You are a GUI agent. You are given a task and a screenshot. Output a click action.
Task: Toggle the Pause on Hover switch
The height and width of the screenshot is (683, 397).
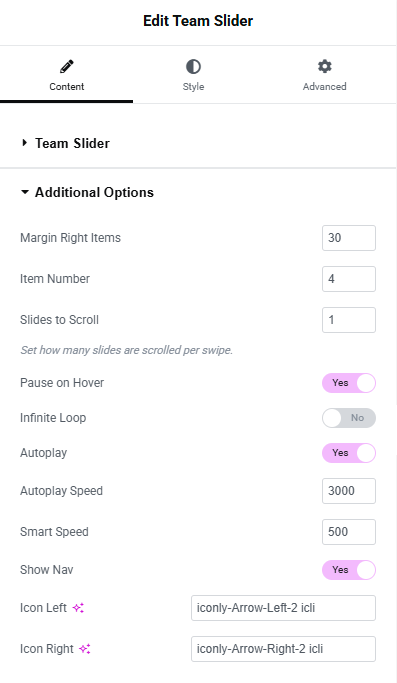click(349, 383)
